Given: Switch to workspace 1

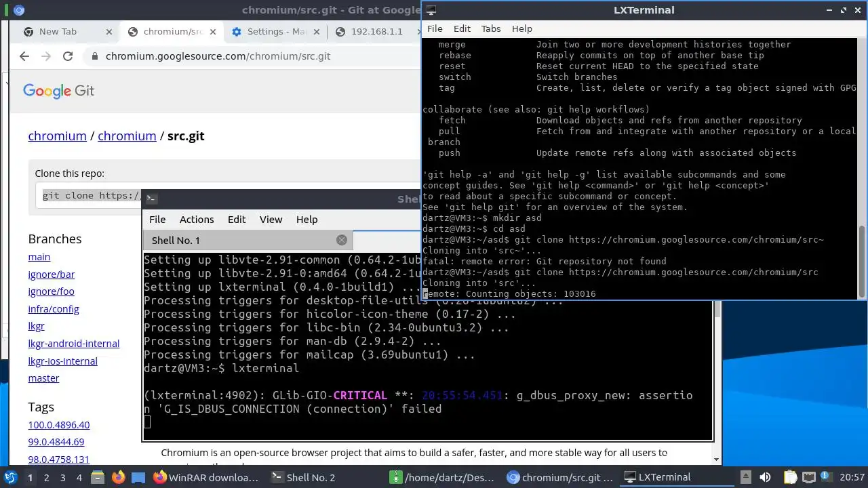Looking at the screenshot, I should pos(30,477).
